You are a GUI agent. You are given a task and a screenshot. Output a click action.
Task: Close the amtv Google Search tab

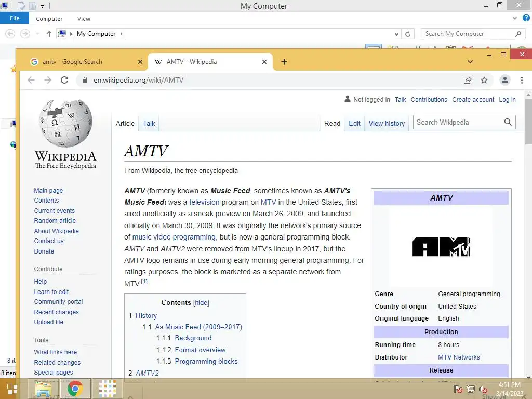tap(140, 62)
